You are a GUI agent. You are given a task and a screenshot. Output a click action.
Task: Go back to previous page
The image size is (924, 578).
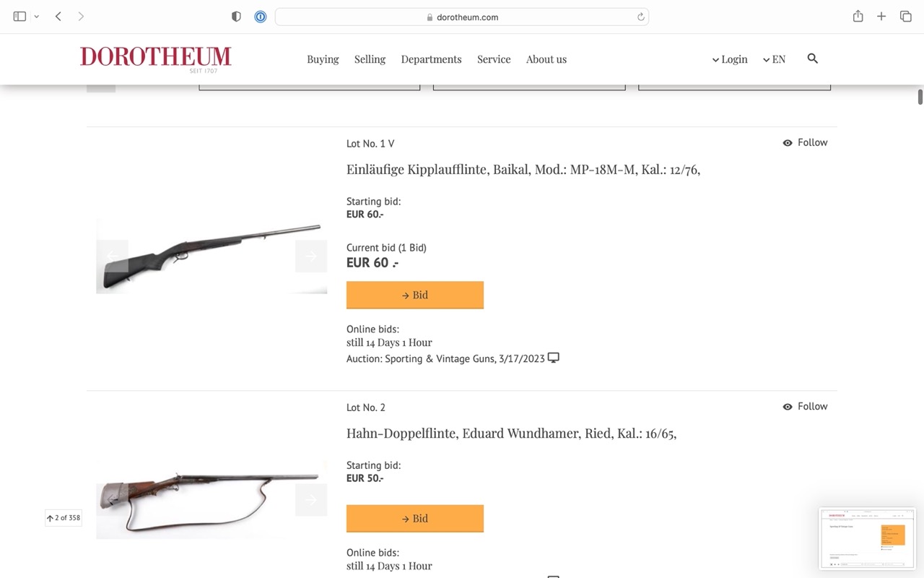click(x=58, y=17)
